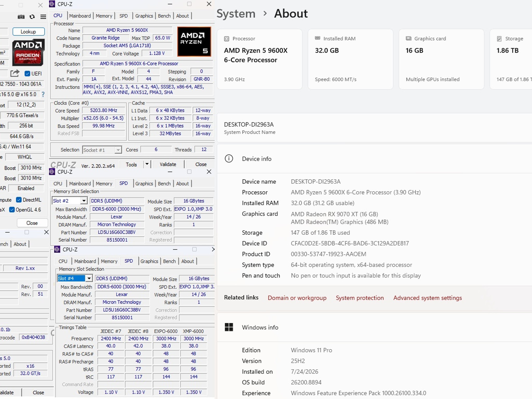Image resolution: width=532 pixels, height=399 pixels.
Task: Click the Validate button in top CPU-Z window
Action: [168, 164]
